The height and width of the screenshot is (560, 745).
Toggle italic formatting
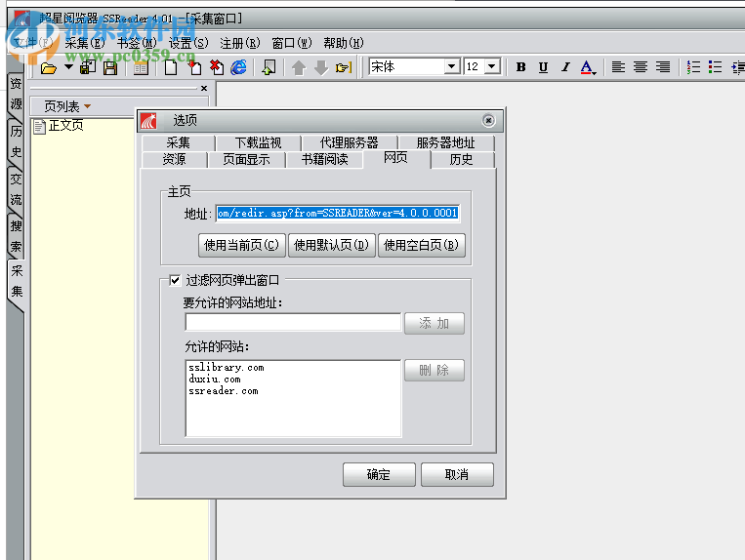[565, 67]
